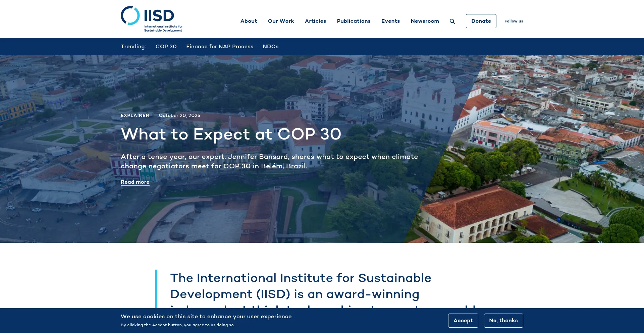The height and width of the screenshot is (333, 644).
Task: Decline cookies with No, thanks
Action: tap(503, 321)
